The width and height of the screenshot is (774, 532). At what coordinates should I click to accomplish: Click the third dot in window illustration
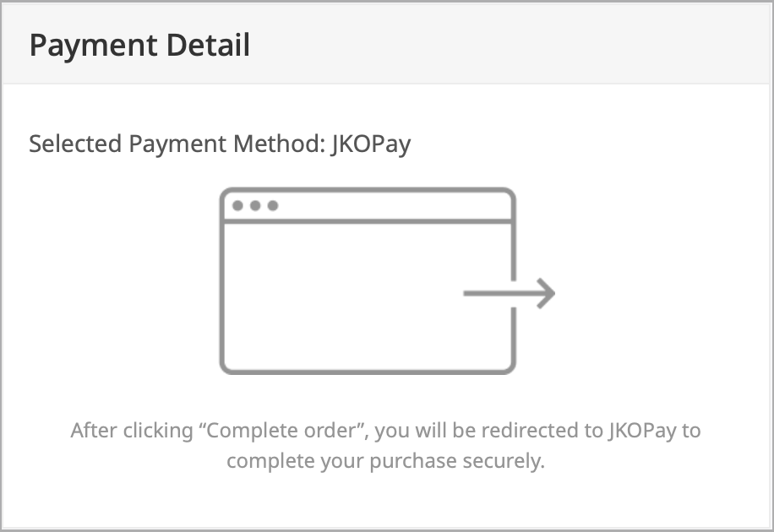272,205
